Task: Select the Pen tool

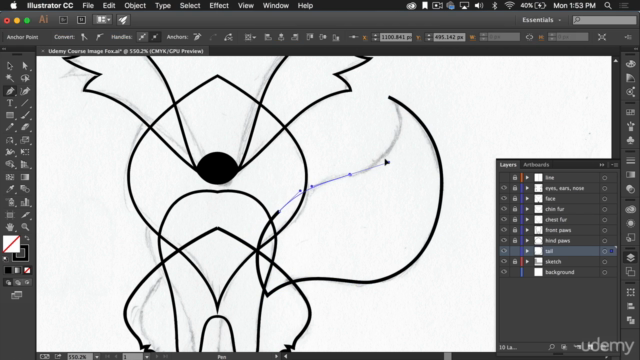Action: point(10,91)
